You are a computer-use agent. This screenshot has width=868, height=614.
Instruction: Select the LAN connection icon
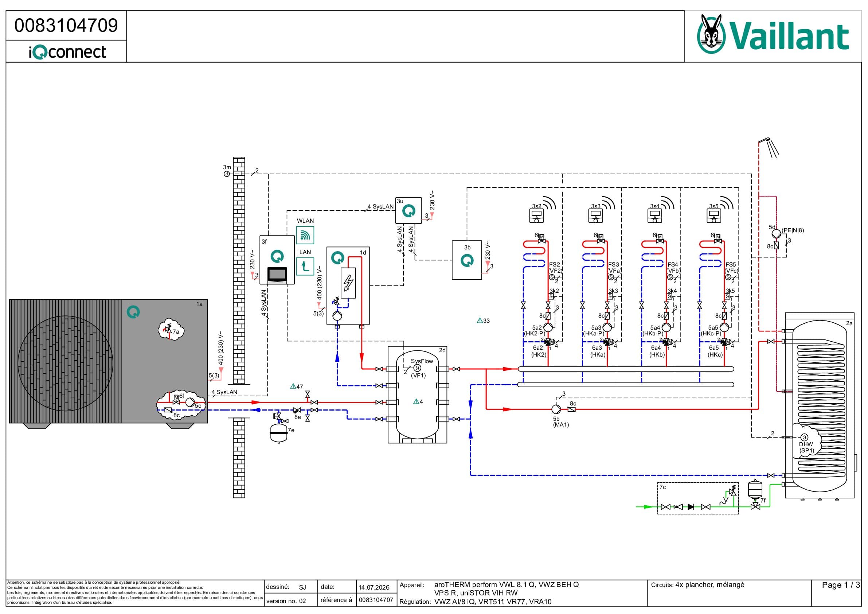click(x=305, y=266)
